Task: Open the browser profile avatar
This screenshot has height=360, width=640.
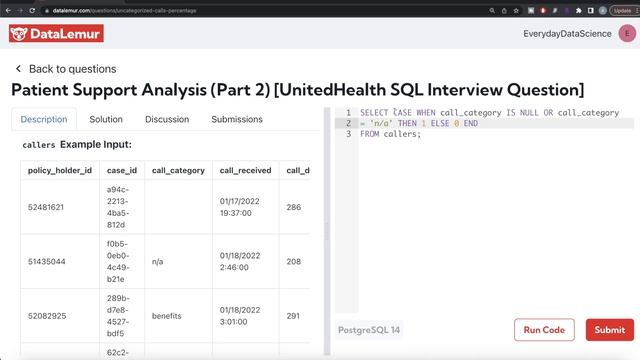Action: click(602, 11)
